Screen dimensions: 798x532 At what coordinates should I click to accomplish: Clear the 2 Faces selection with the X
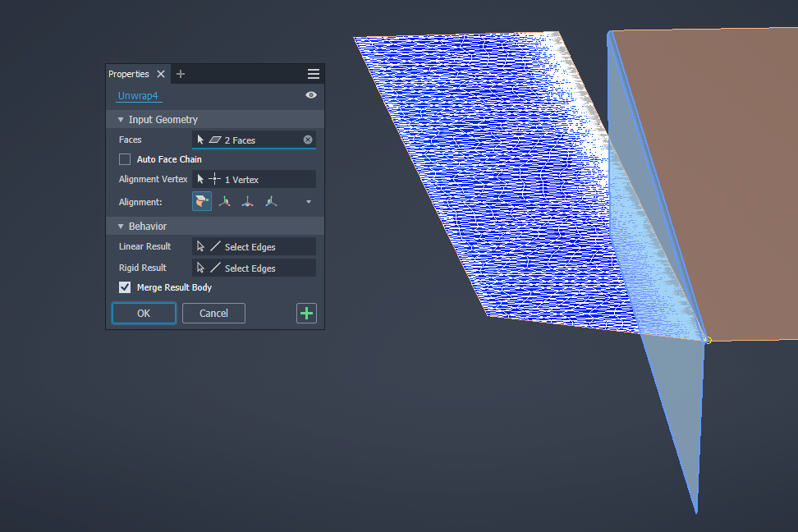click(308, 139)
